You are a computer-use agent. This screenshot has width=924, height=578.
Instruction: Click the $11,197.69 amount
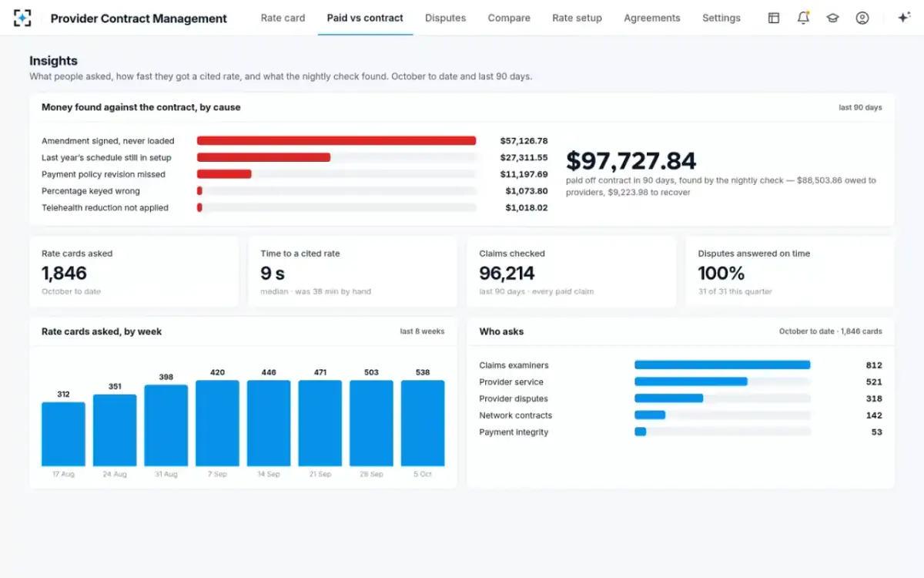point(524,174)
